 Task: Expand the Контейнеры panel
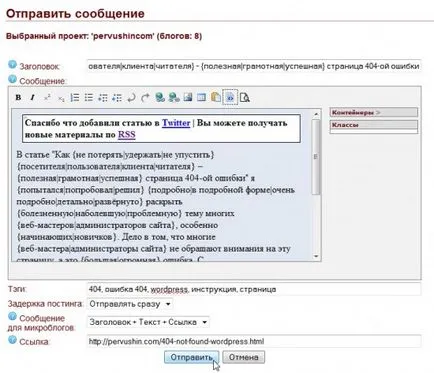[374, 113]
